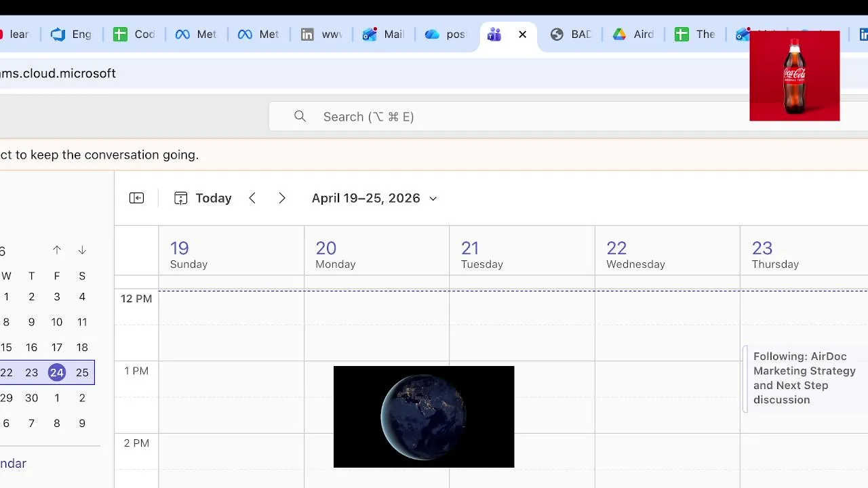Switch to the Mail browser tab
Viewport: 868px width, 488px height.
[384, 35]
